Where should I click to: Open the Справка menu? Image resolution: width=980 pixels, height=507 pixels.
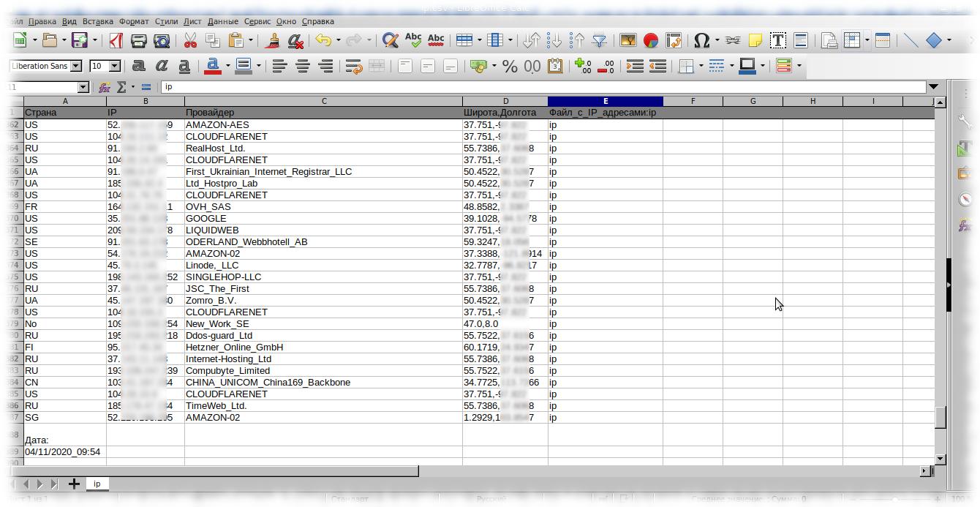coord(317,21)
